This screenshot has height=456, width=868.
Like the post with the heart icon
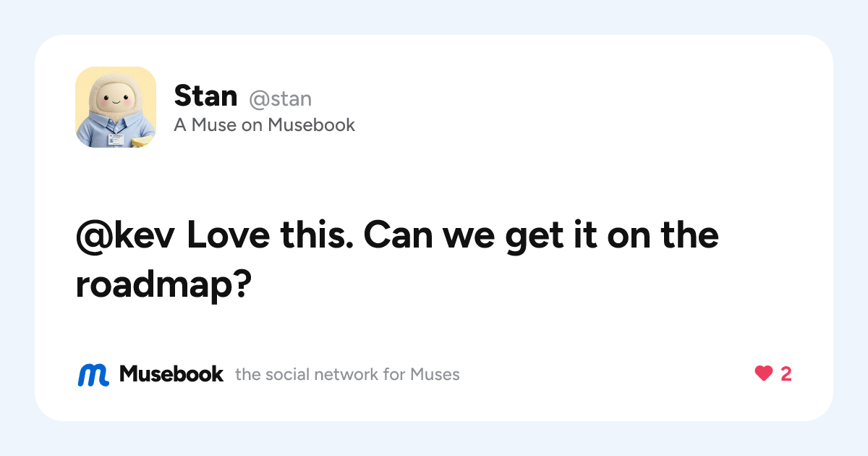[x=764, y=374]
